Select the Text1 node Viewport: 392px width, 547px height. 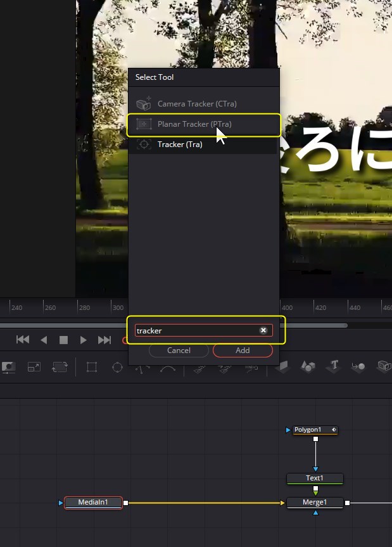(x=315, y=479)
